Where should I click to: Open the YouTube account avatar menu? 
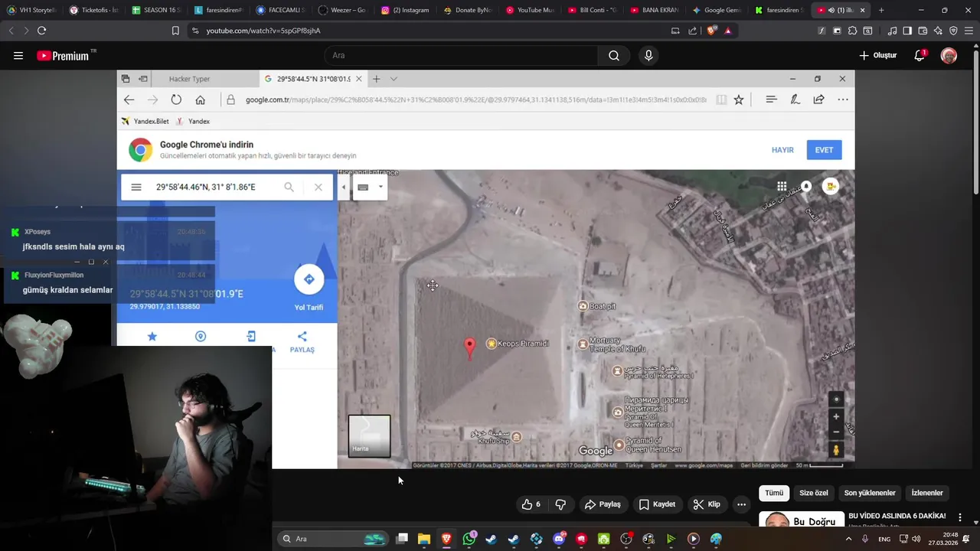click(949, 55)
